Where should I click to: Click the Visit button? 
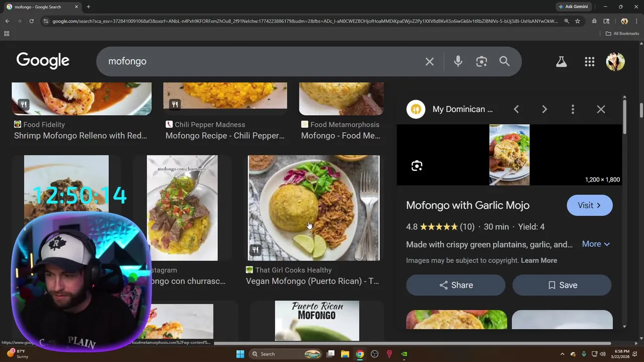click(x=590, y=205)
